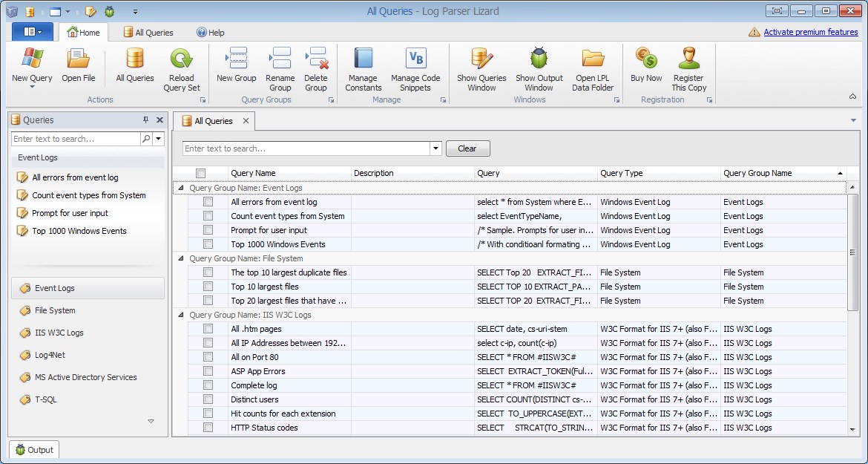Click Activate premium features link

(x=810, y=32)
